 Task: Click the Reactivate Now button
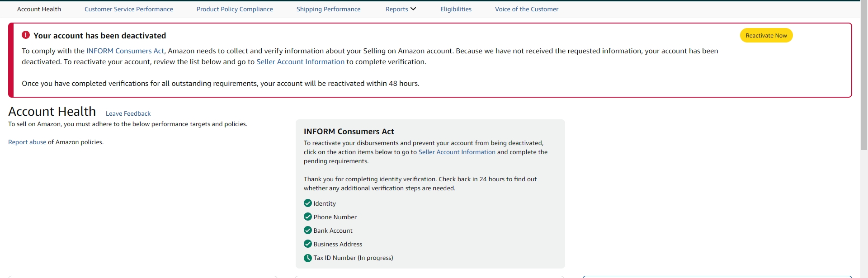pyautogui.click(x=766, y=35)
